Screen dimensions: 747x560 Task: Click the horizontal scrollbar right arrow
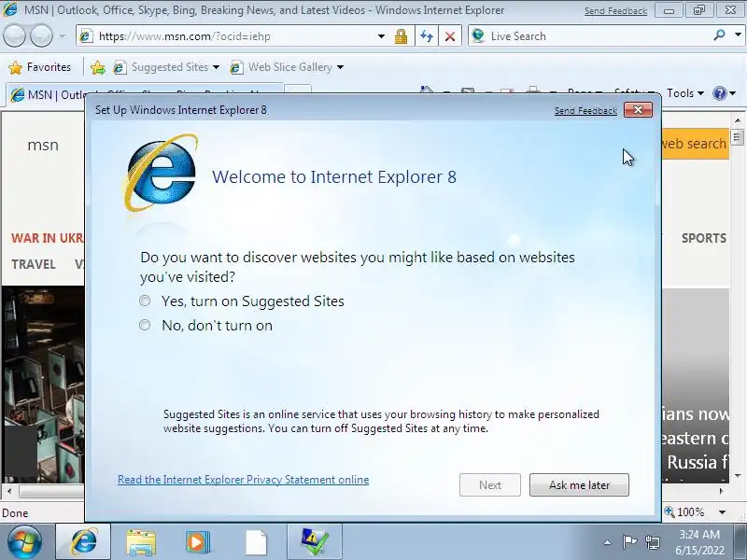[721, 491]
